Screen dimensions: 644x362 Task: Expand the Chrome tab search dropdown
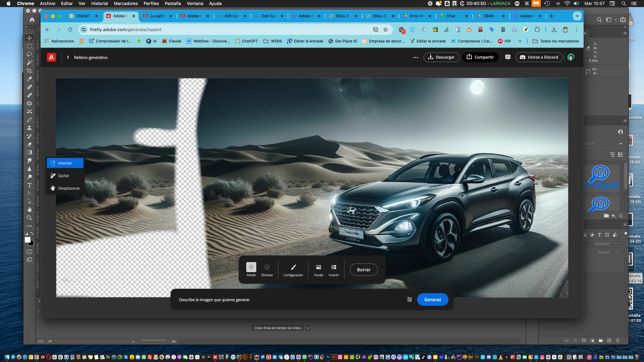(577, 16)
